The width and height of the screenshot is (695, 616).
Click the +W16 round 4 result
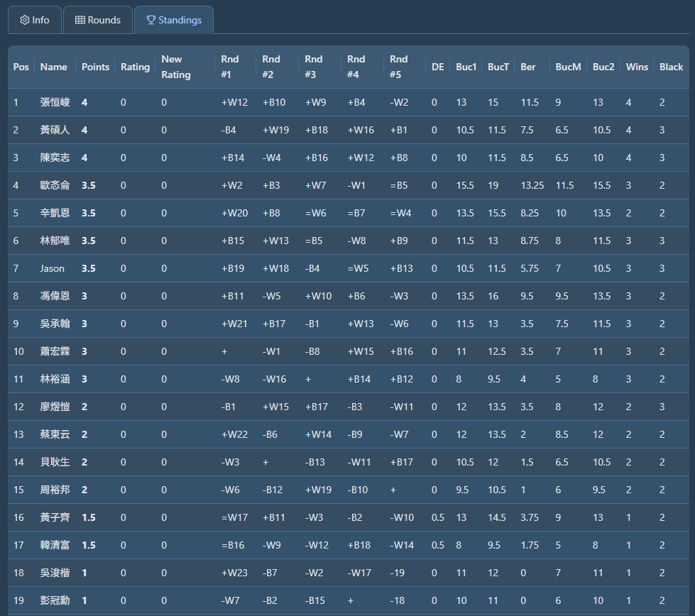tap(361, 130)
